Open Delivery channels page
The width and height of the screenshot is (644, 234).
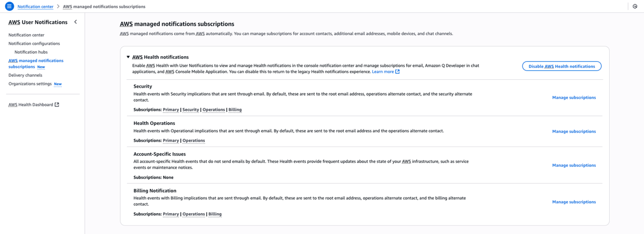[x=25, y=75]
